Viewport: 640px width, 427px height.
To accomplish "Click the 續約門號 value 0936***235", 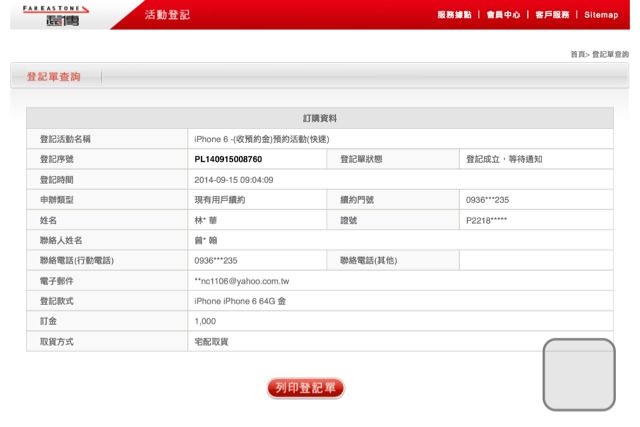I will [487, 200].
